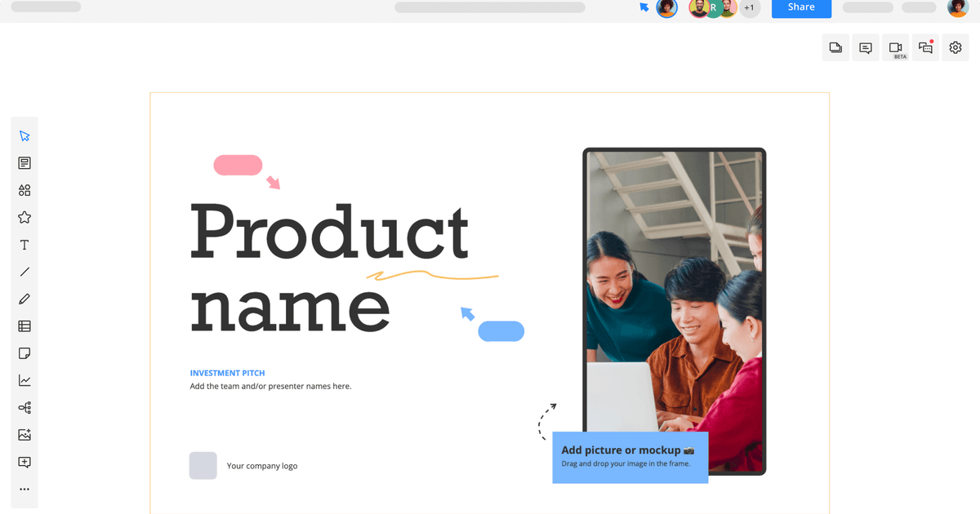
Task: Select the Product name heading text
Action: pyautogui.click(x=330, y=268)
